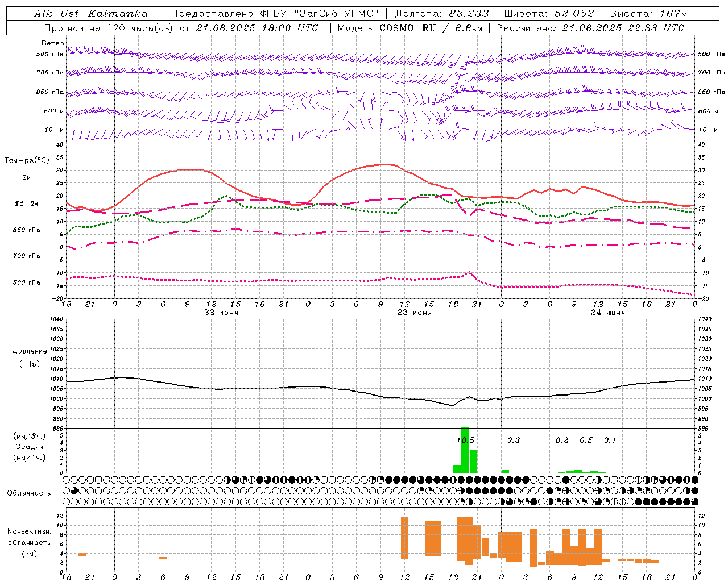Click the Td 2м legend entry
728x582 pixels.
point(27,203)
